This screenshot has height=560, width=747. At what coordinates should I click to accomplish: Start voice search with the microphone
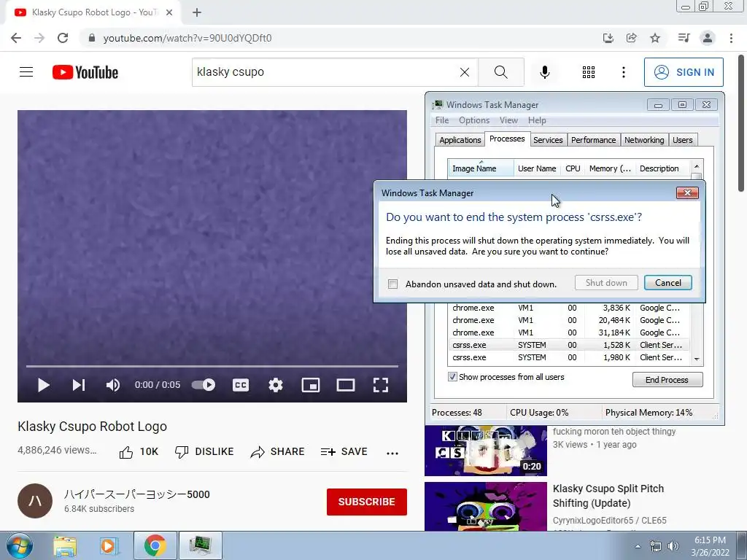point(544,72)
